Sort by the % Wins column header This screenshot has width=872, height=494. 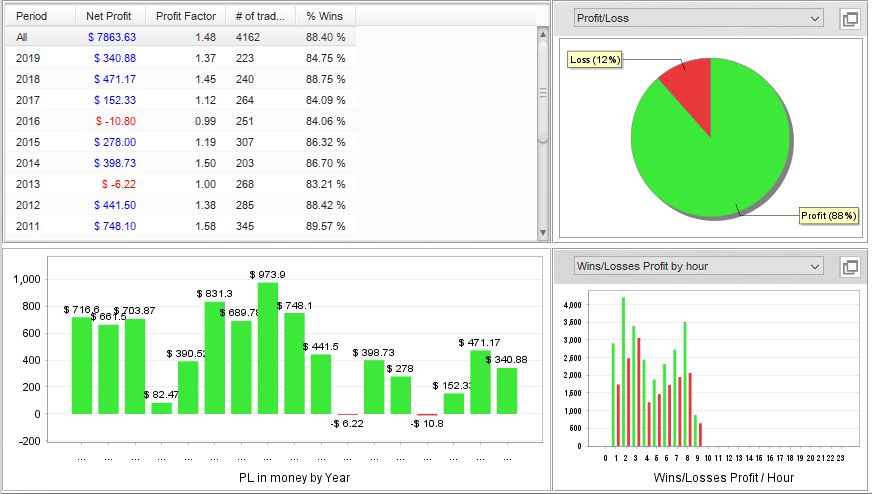[325, 16]
